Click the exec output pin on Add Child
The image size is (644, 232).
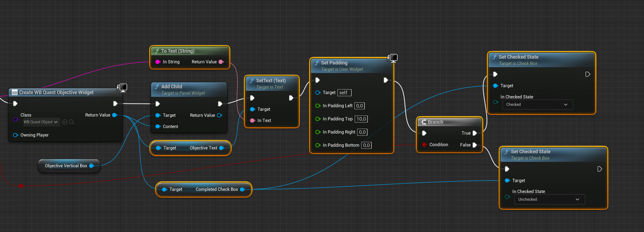[x=220, y=104]
